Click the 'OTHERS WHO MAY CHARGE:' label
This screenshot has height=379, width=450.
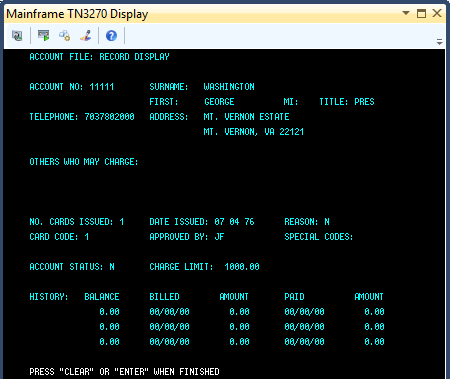point(84,162)
